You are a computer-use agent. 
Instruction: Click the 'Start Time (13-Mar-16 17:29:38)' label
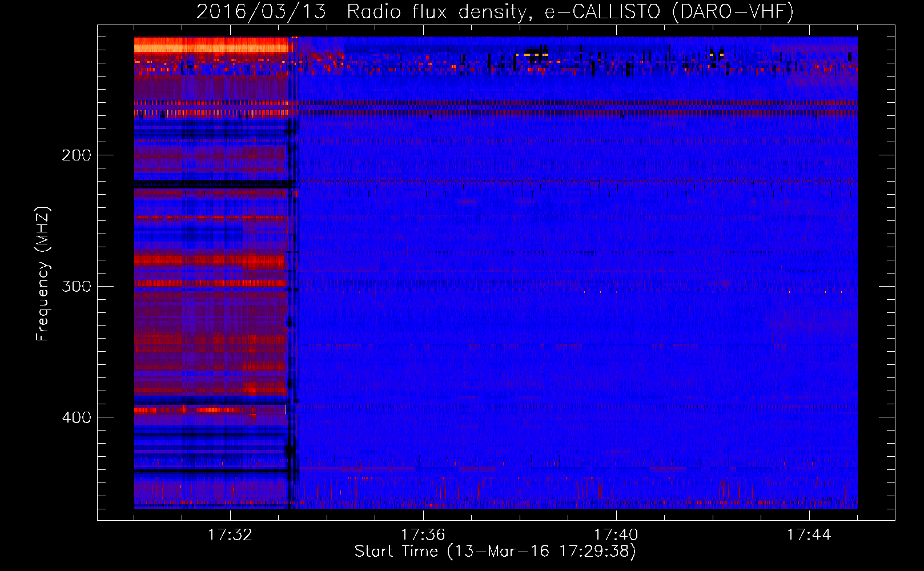coord(495,552)
